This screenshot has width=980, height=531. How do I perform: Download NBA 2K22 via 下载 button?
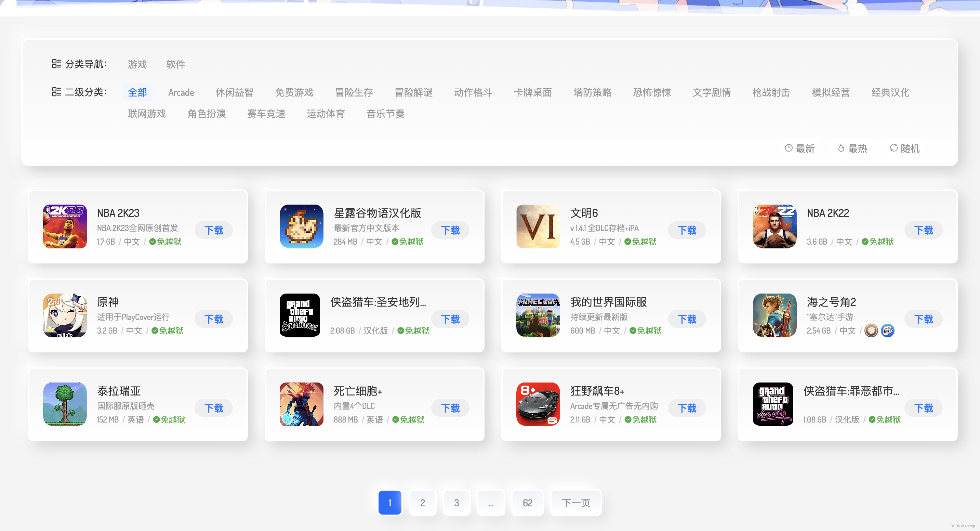924,230
